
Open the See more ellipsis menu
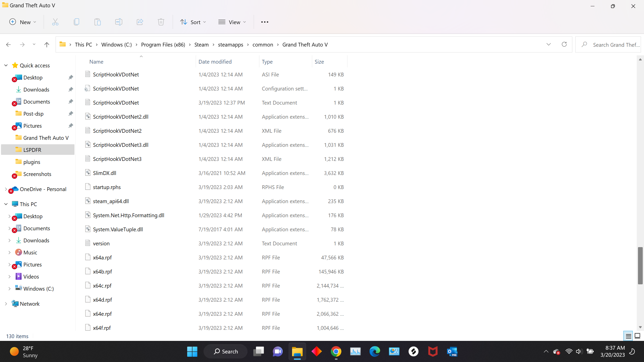(x=265, y=22)
